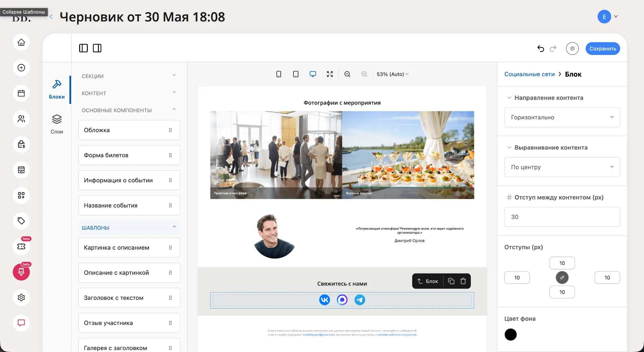644x352 pixels.
Task: Open the По центру alignment dropdown
Action: (x=562, y=167)
